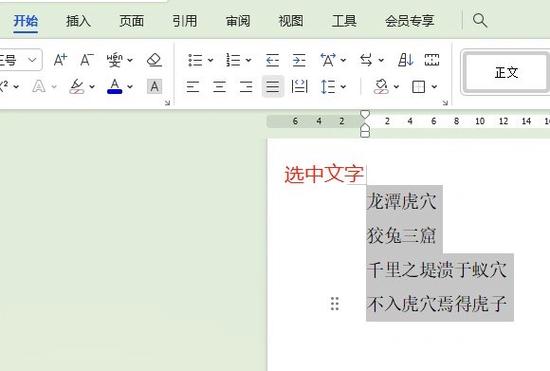The width and height of the screenshot is (550, 371).
Task: Click the sort A-Z icon
Action: coord(405,60)
